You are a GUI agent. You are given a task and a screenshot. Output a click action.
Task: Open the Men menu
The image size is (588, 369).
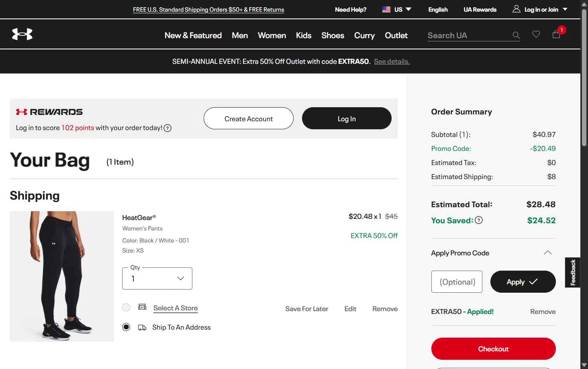click(x=240, y=35)
